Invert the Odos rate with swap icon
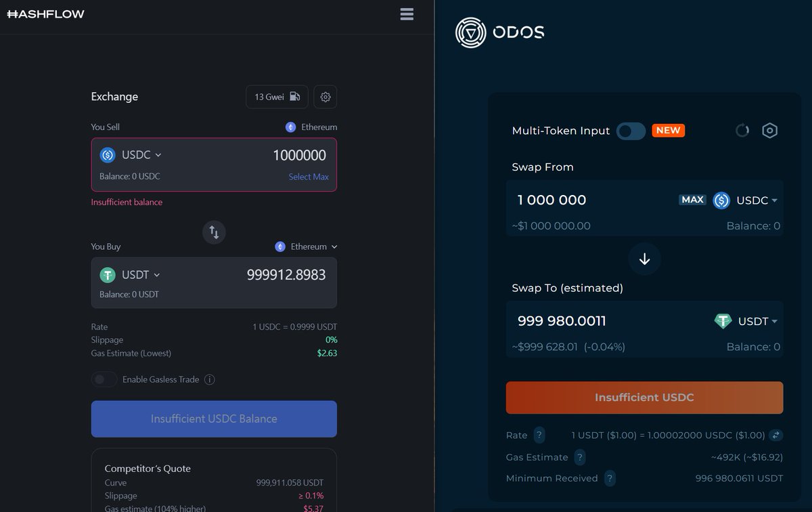Screen dimensions: 812x512 [x=777, y=435]
